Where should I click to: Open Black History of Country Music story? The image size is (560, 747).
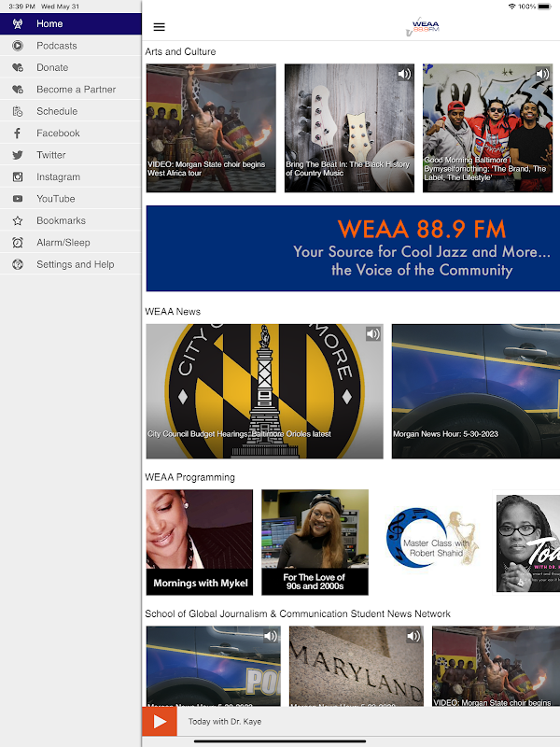tap(349, 128)
